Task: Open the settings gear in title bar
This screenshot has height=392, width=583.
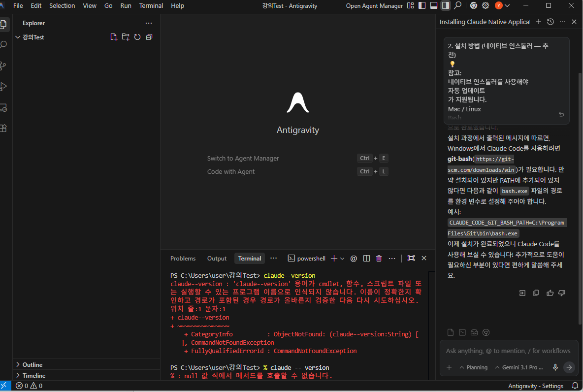Action: pos(486,5)
